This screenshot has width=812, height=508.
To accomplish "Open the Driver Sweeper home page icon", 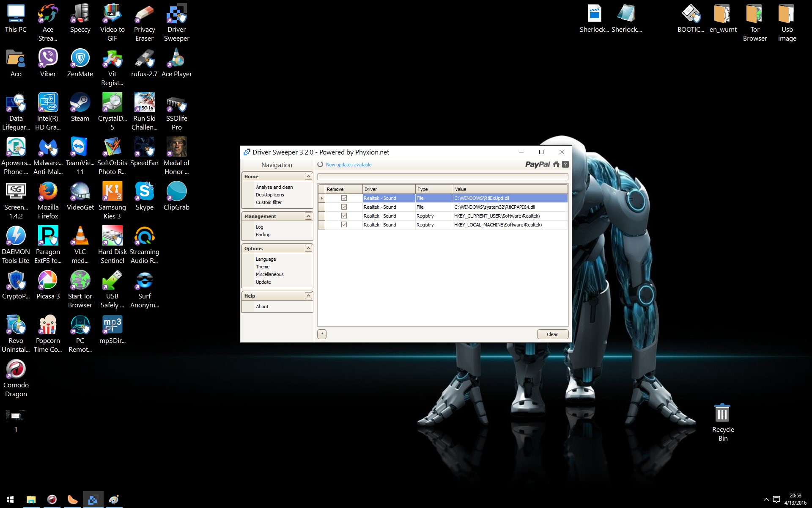I will [556, 164].
